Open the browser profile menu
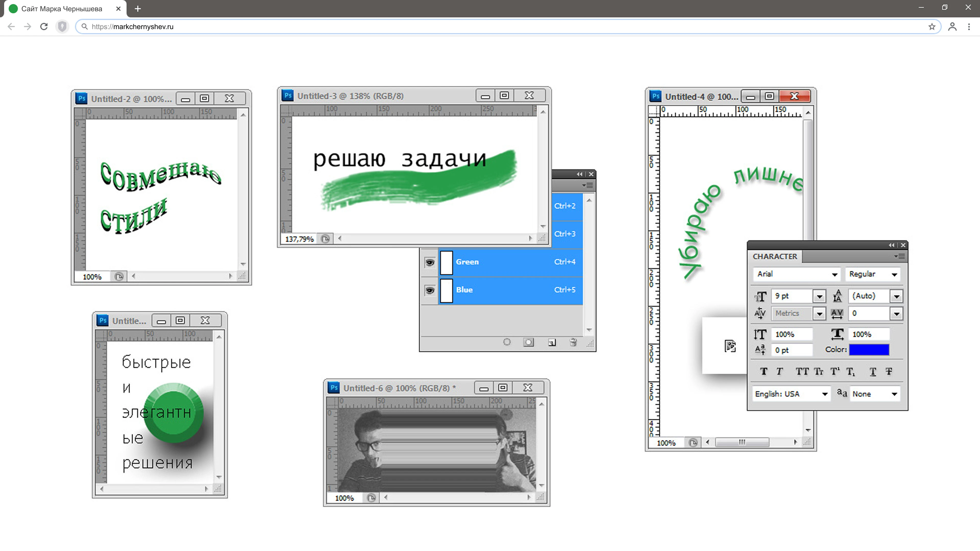The image size is (980, 551). (952, 27)
